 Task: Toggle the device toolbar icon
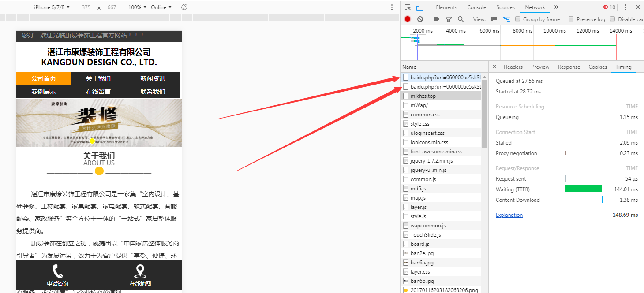(x=419, y=7)
